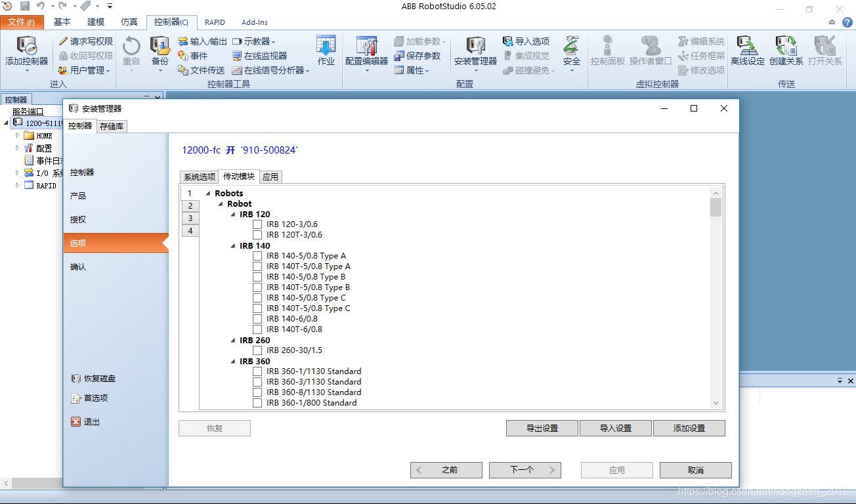856x504 pixels.
Task: Collapse the IRB 360 group
Action: tap(233, 362)
